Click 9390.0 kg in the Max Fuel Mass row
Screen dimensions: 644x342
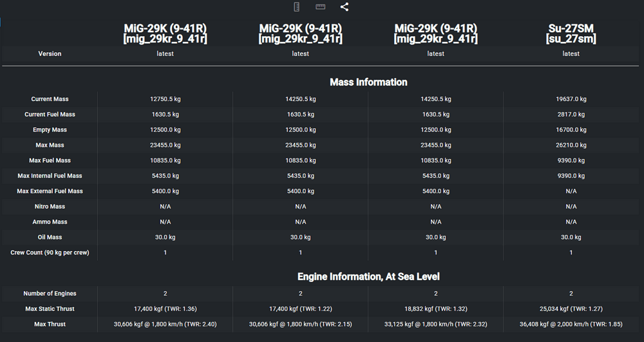[571, 160]
